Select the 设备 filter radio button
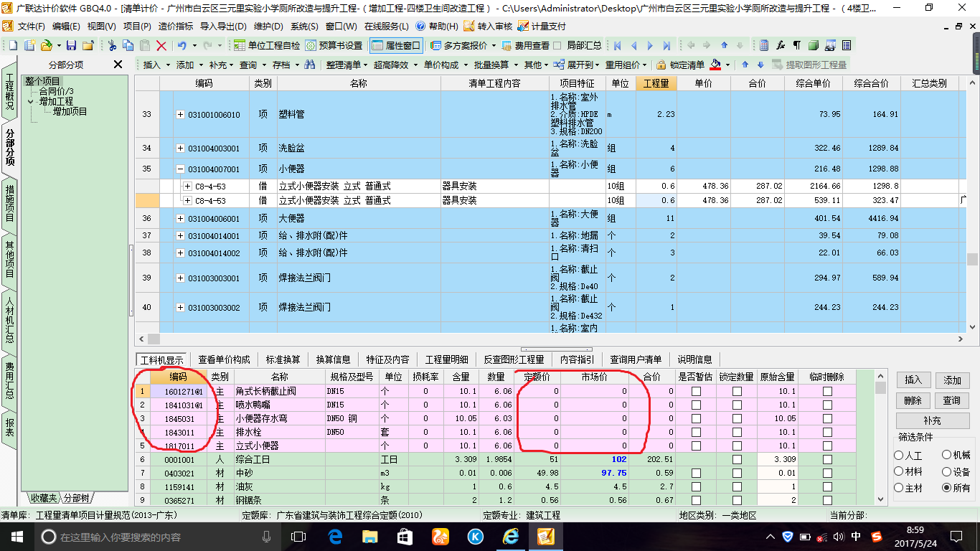 [946, 471]
